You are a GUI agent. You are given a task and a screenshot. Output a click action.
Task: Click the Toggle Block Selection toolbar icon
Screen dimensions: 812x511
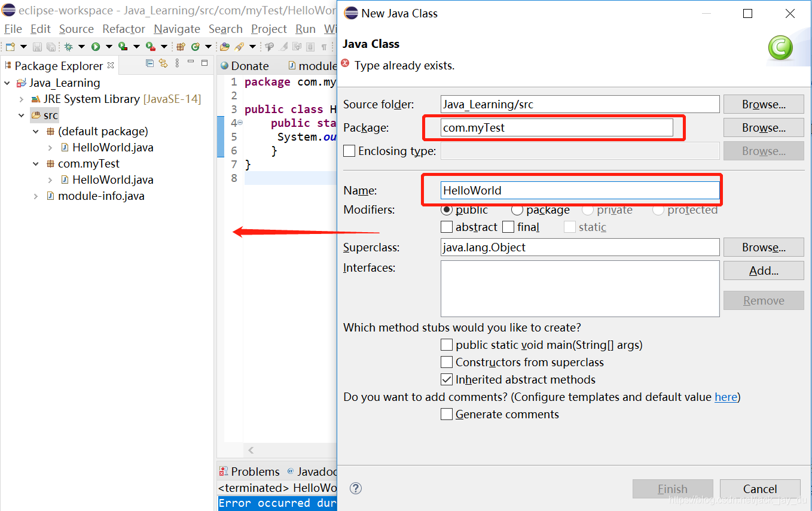pyautogui.click(x=310, y=47)
